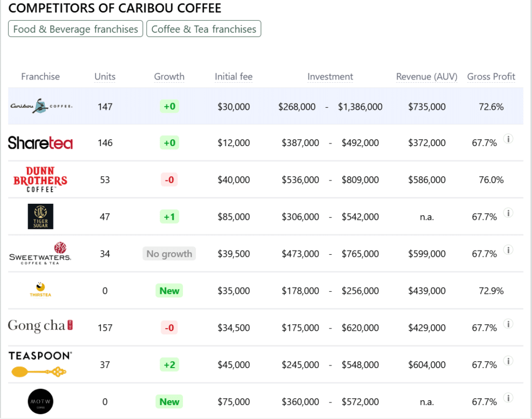Click the No growth badge for Sweetwaters
Screen dimensions: 532x419
coord(169,254)
